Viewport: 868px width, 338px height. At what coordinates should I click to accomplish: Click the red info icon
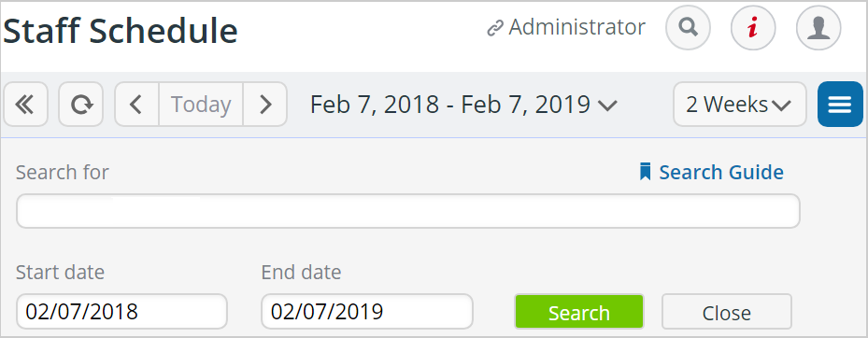click(x=753, y=28)
